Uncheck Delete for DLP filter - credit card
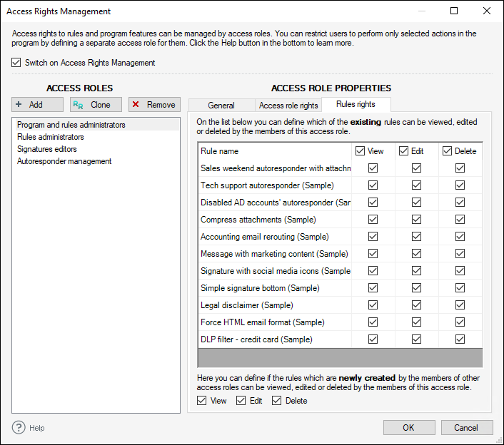This screenshot has width=504, height=445. (460, 339)
